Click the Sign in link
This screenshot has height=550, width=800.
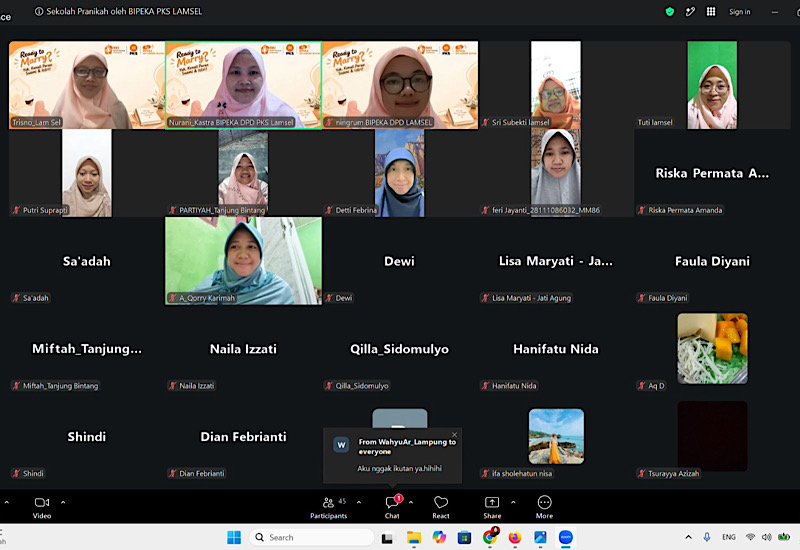coord(740,12)
